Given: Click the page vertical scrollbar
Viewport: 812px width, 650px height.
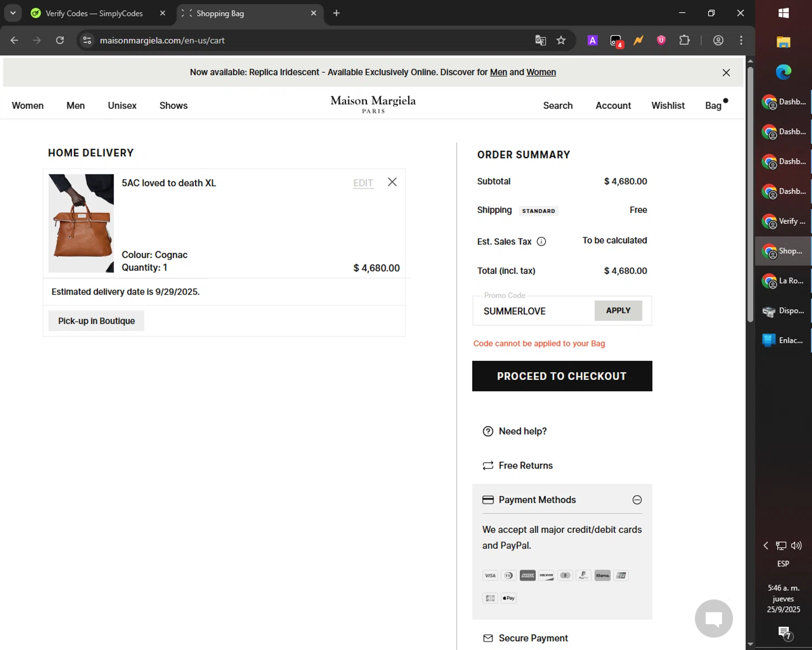Looking at the screenshot, I should click(750, 195).
